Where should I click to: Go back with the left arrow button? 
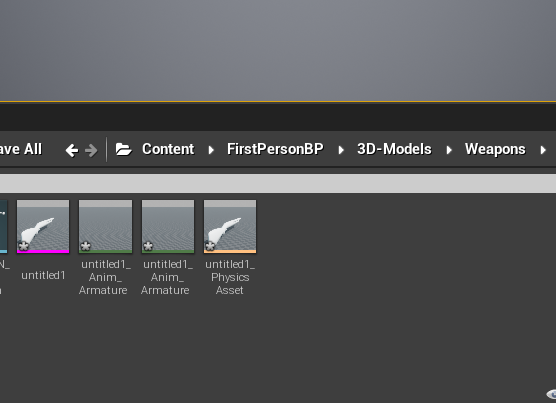pos(72,150)
